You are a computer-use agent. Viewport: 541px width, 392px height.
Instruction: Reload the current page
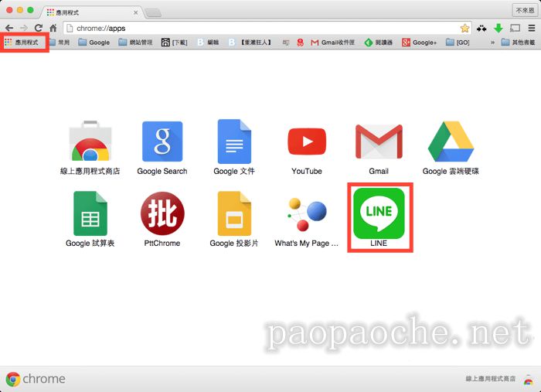coord(39,28)
